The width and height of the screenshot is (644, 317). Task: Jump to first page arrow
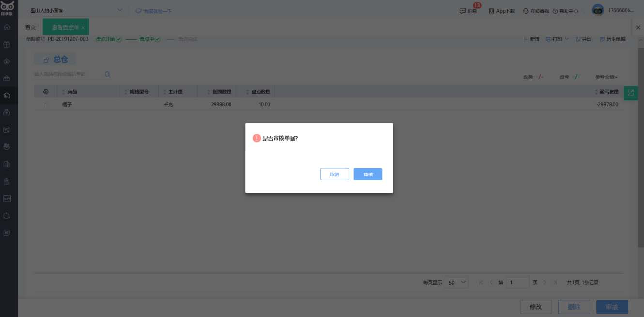tap(481, 282)
